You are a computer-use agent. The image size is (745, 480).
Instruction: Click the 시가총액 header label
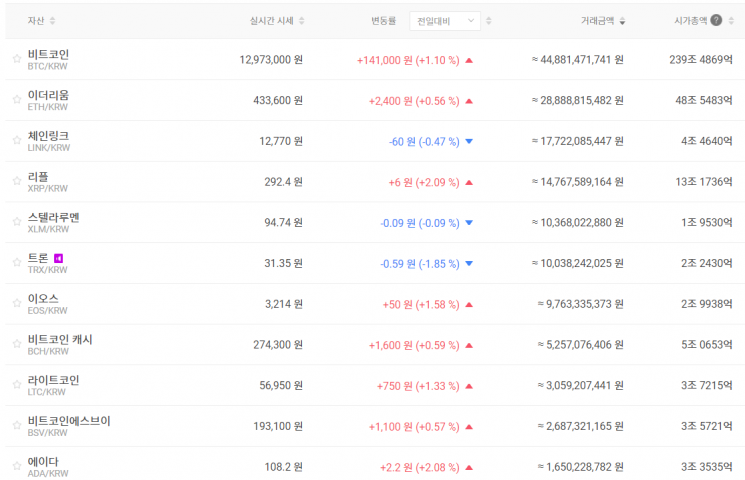(x=691, y=21)
